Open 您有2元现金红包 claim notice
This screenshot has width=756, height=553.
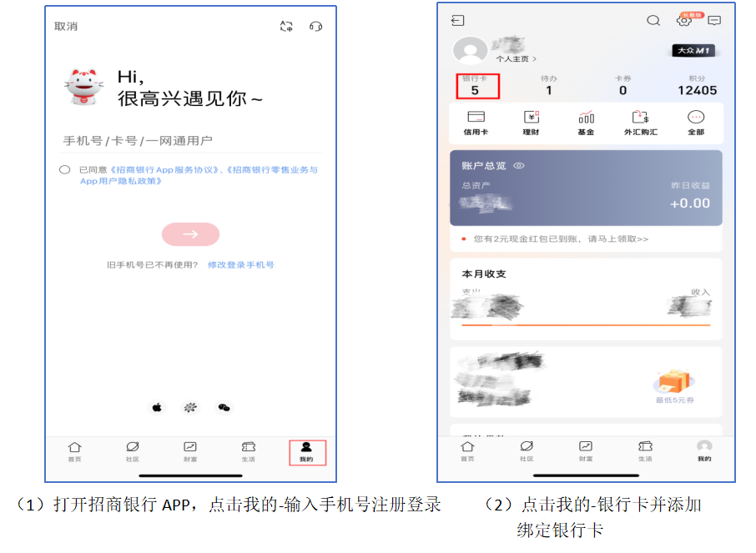pyautogui.click(x=561, y=239)
